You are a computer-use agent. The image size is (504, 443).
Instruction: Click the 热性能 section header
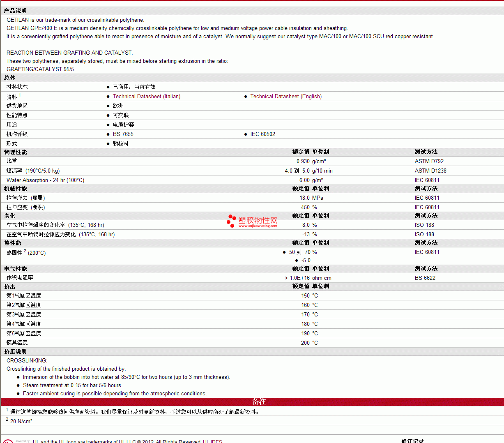click(x=13, y=243)
